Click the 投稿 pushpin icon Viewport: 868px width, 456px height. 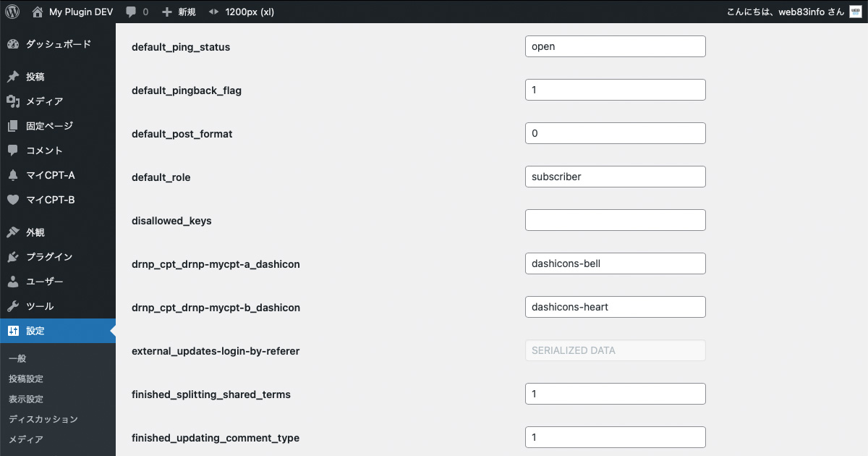[13, 77]
